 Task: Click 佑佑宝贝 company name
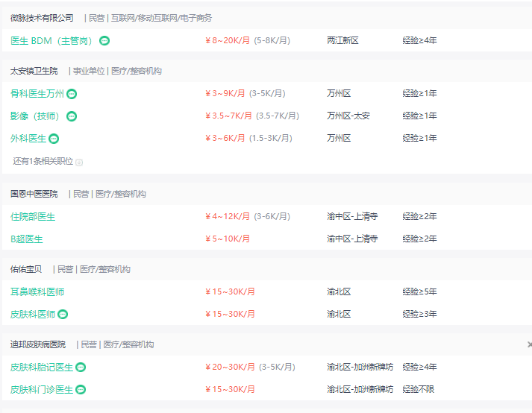tap(26, 269)
